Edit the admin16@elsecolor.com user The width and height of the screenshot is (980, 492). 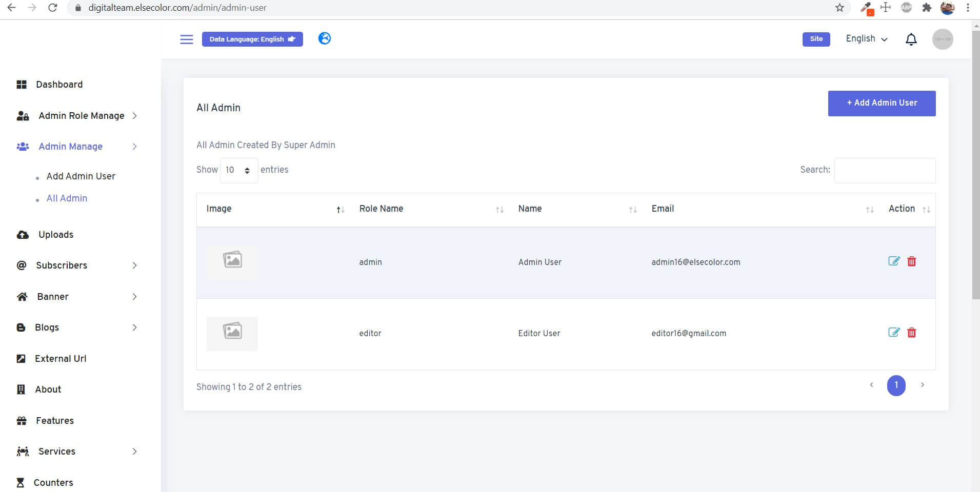[x=893, y=261]
